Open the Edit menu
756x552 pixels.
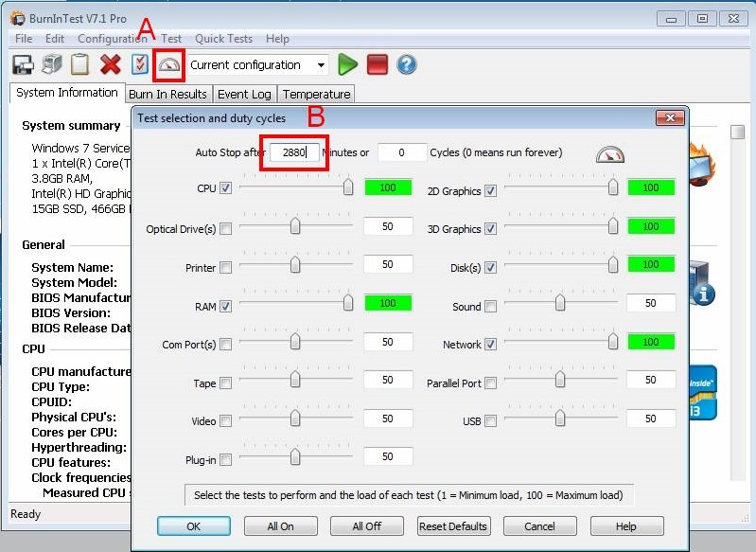coord(55,39)
